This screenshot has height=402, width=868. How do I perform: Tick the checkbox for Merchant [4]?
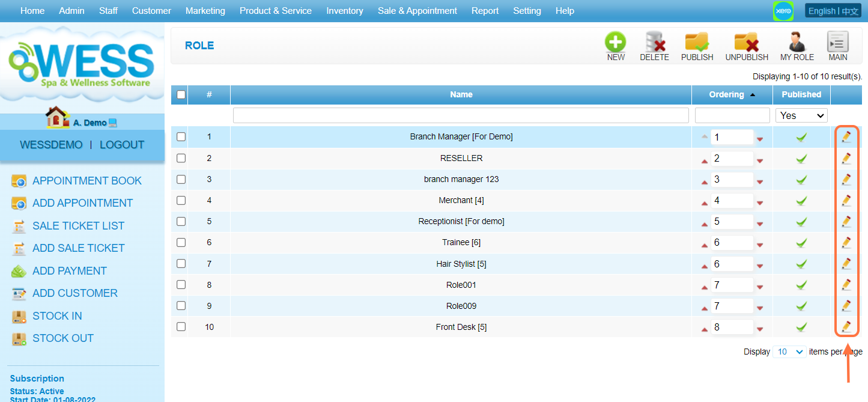tap(181, 200)
